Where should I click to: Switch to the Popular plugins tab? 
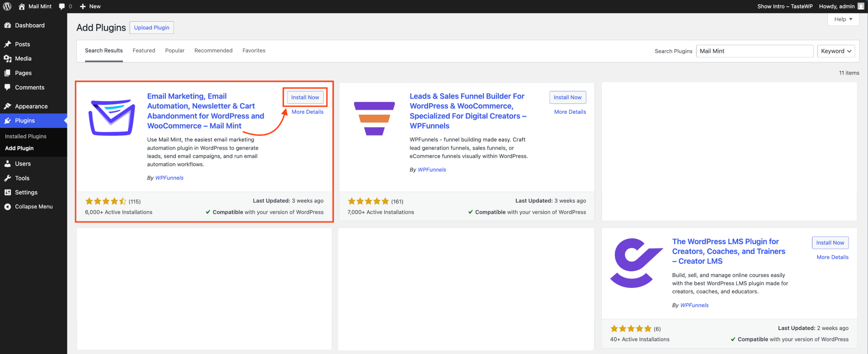[175, 51]
